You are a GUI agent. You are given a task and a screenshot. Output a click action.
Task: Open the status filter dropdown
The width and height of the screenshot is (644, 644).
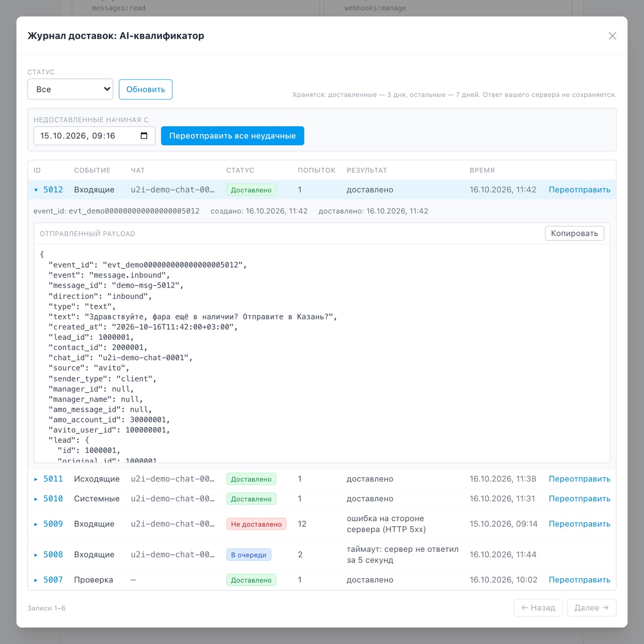(70, 89)
